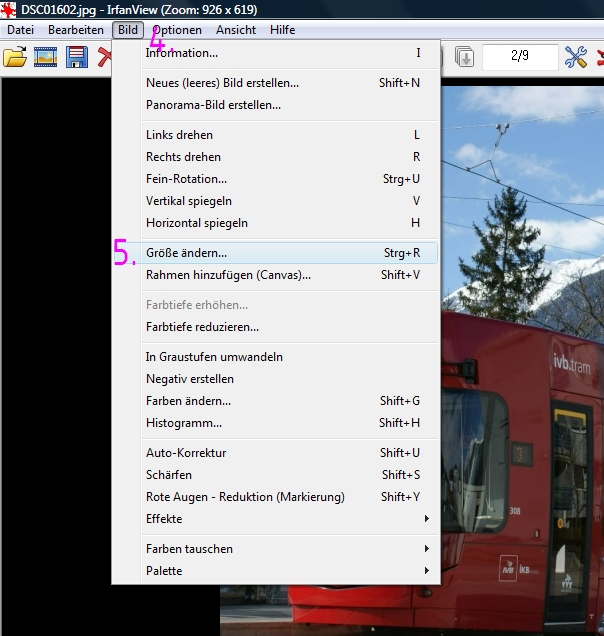Click the IrfanView application icon in the title bar
This screenshot has height=636, width=604.
pyautogui.click(x=9, y=10)
